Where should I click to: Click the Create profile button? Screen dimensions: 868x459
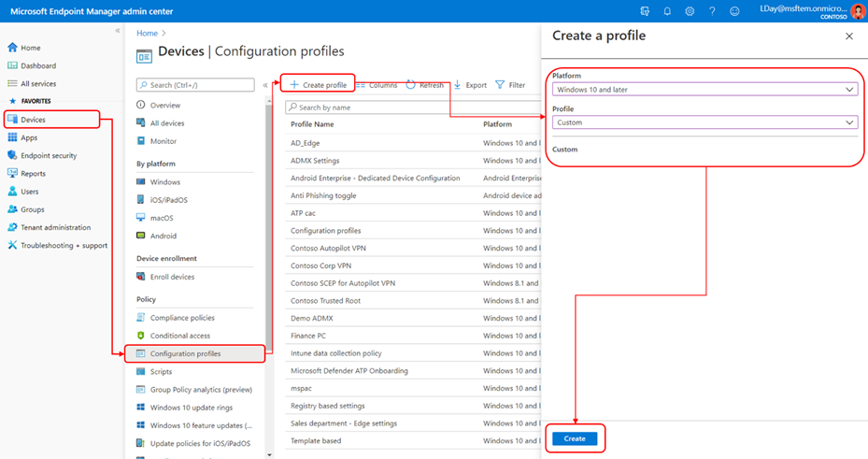click(318, 85)
